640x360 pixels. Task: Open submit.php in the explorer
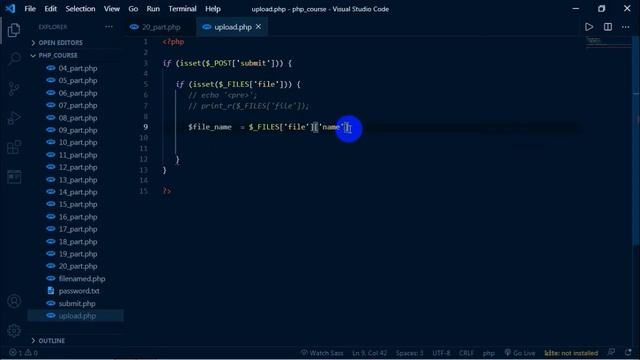coord(76,303)
